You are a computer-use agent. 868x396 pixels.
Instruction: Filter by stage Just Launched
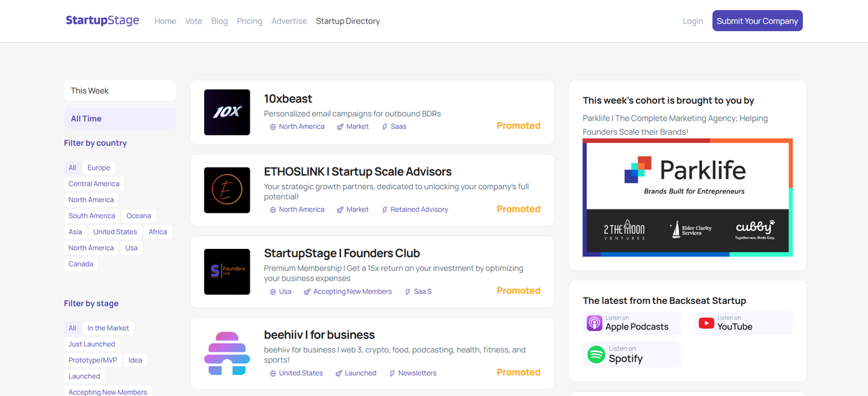click(92, 344)
